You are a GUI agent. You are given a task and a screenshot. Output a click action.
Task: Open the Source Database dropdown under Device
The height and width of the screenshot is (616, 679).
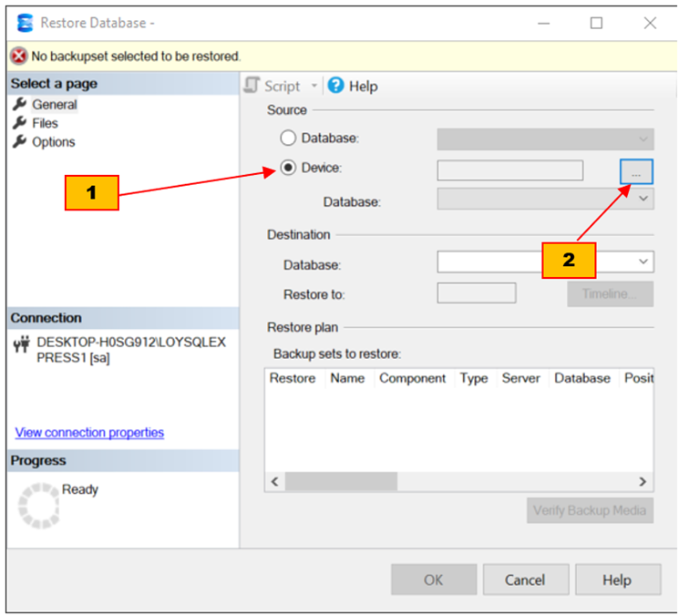tap(643, 199)
